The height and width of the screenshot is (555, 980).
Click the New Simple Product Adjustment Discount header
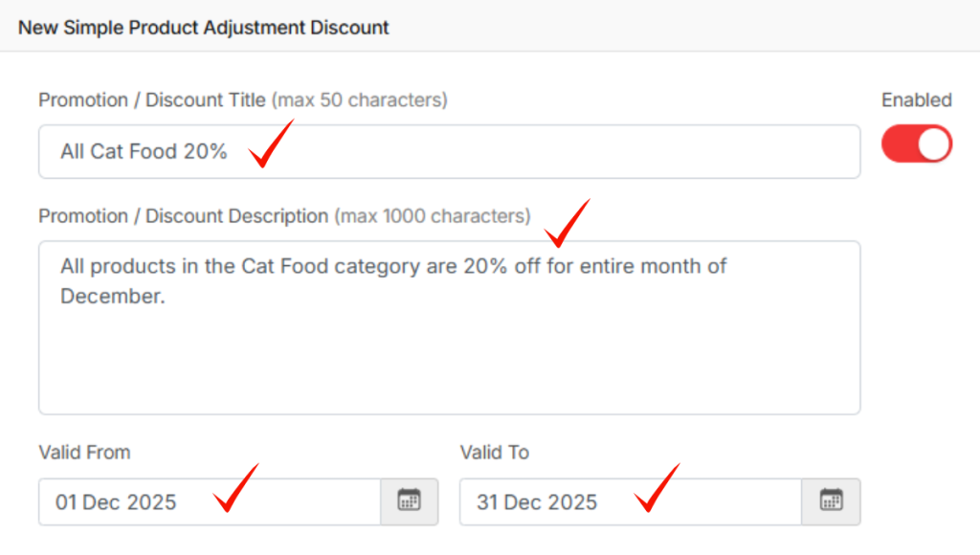pos(204,27)
